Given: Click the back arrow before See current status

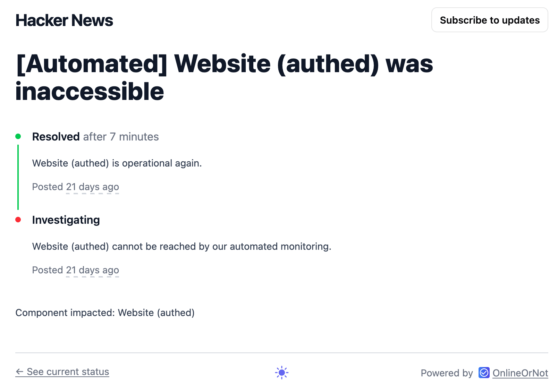Looking at the screenshot, I should click(19, 372).
